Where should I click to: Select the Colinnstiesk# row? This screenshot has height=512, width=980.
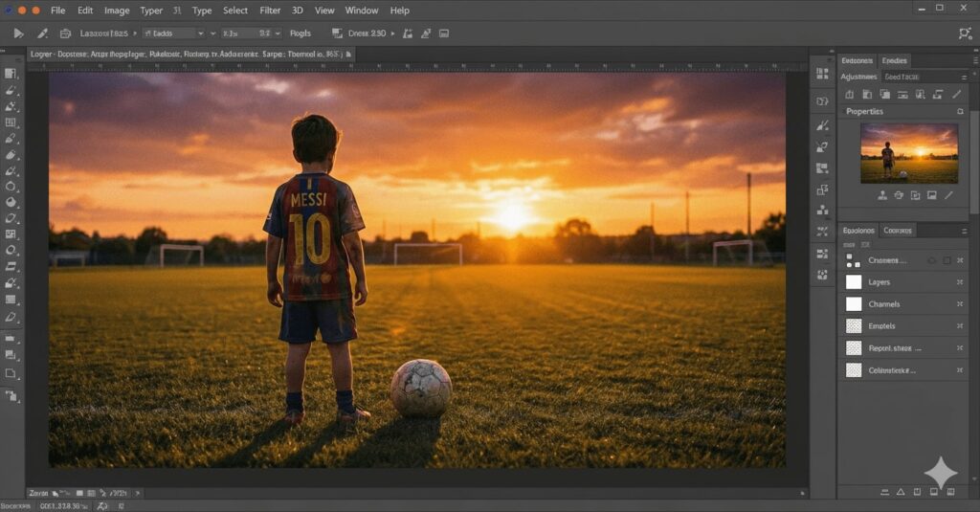click(x=903, y=370)
